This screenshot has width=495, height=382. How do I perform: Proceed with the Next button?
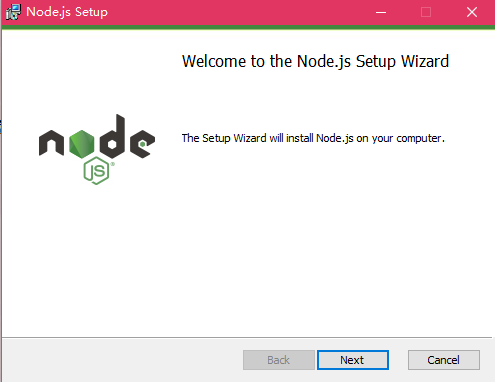click(x=353, y=360)
